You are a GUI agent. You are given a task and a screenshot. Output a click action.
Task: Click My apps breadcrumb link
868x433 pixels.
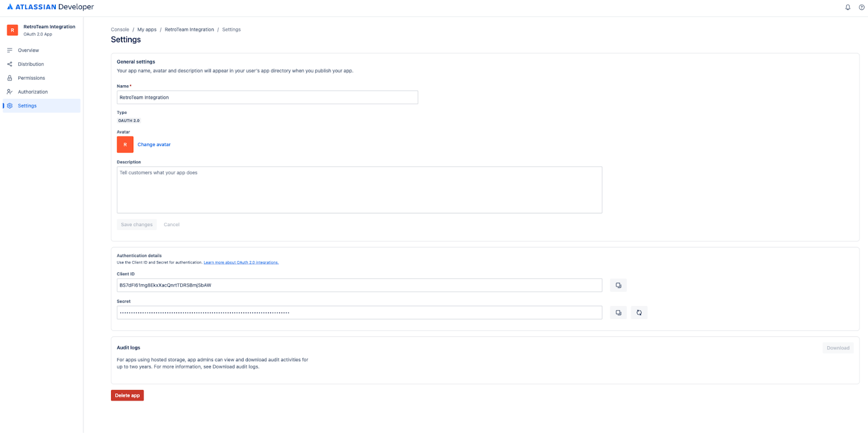tap(146, 30)
